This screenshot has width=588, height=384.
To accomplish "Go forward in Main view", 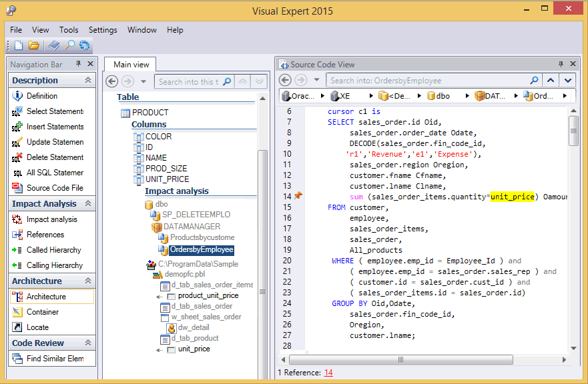I will pyautogui.click(x=128, y=81).
